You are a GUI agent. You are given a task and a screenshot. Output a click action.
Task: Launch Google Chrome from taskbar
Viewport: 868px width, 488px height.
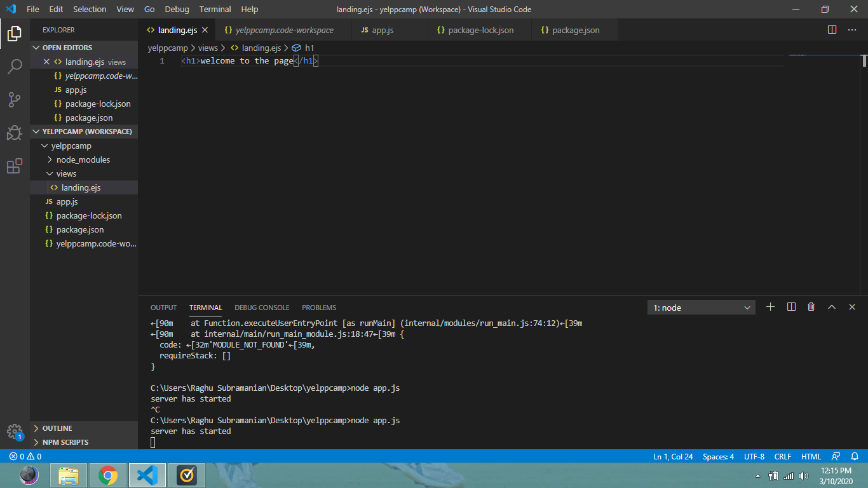(108, 475)
